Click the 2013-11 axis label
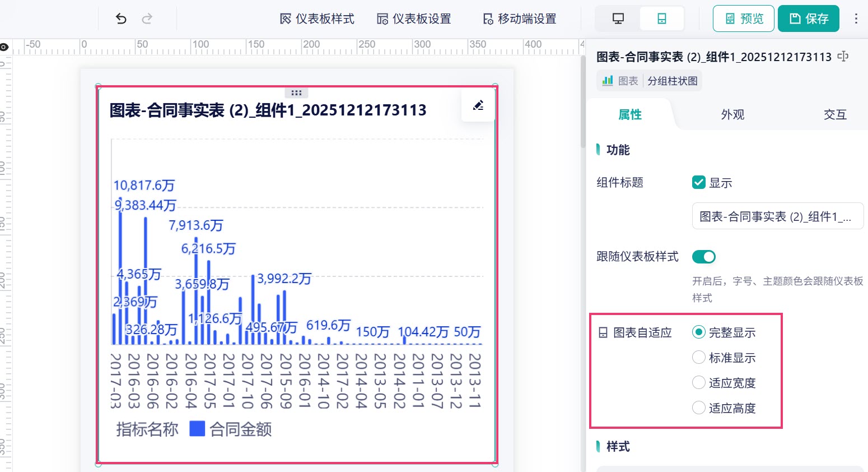 pyautogui.click(x=475, y=381)
